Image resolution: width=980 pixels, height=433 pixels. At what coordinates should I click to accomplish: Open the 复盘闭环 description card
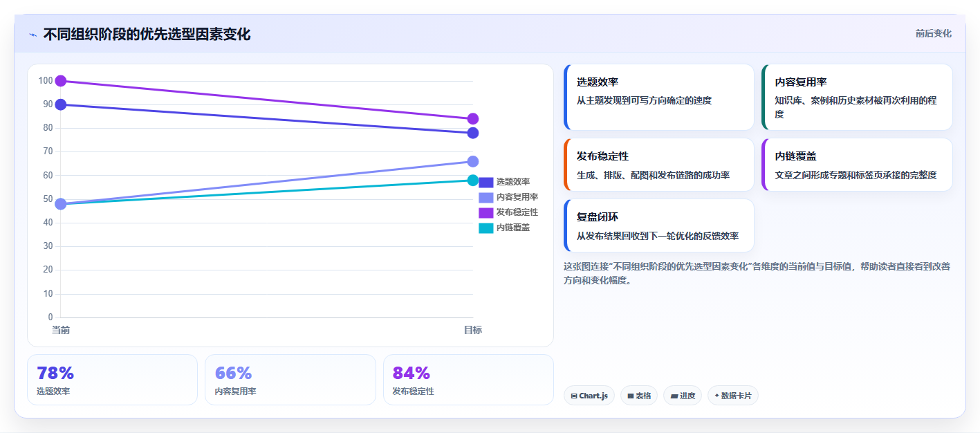coord(659,225)
